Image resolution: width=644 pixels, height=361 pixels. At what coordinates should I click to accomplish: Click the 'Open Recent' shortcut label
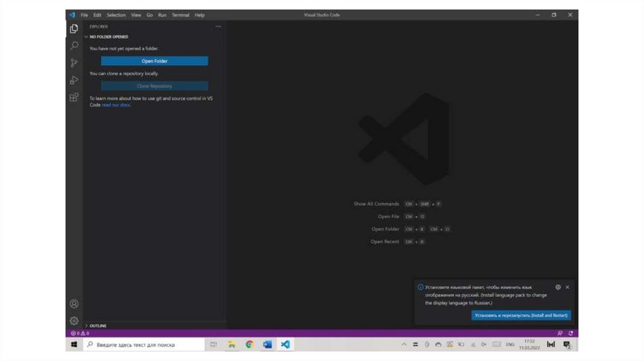click(385, 242)
